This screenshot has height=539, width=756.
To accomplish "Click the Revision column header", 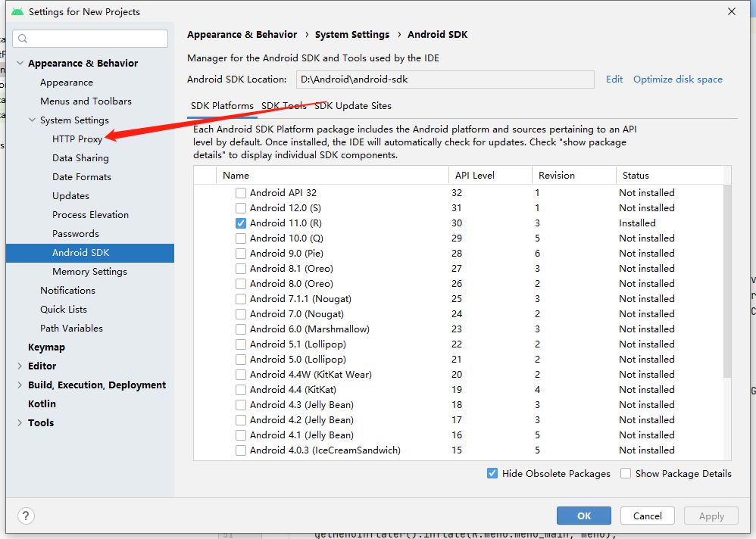I will [573, 176].
